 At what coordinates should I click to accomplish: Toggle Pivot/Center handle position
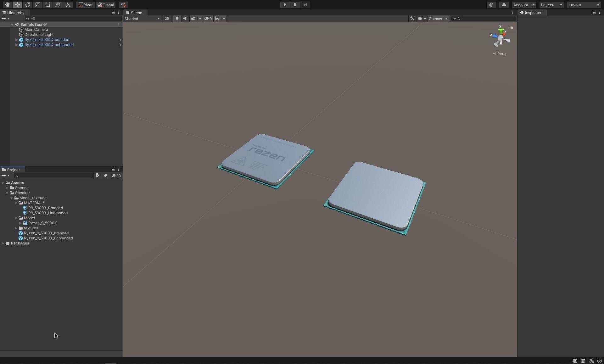coord(86,5)
